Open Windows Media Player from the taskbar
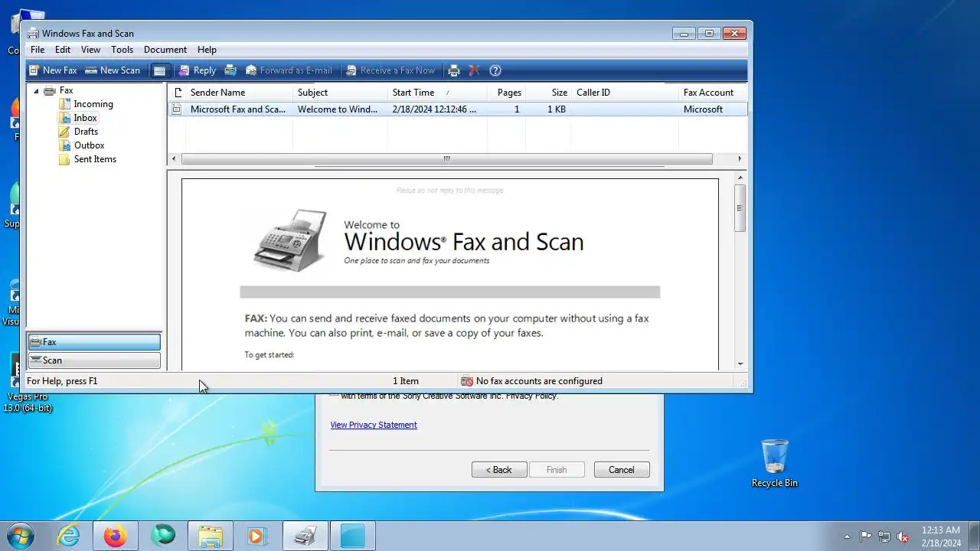 coord(257,536)
